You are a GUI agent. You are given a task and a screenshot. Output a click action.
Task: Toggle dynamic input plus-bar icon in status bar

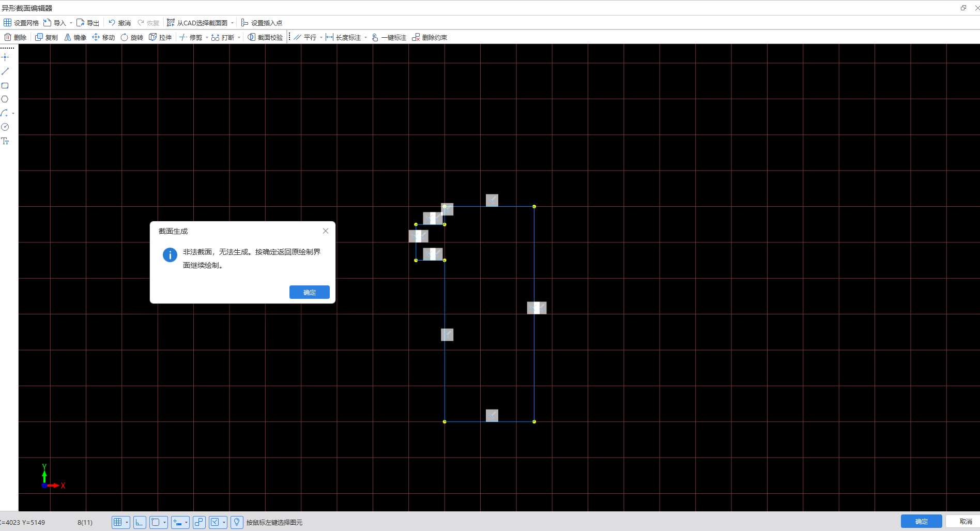[177, 522]
